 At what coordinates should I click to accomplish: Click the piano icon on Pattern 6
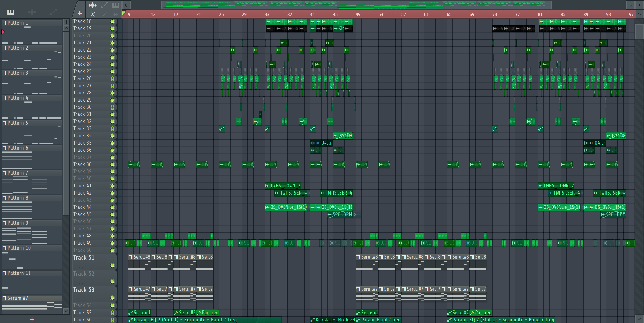(x=4, y=148)
